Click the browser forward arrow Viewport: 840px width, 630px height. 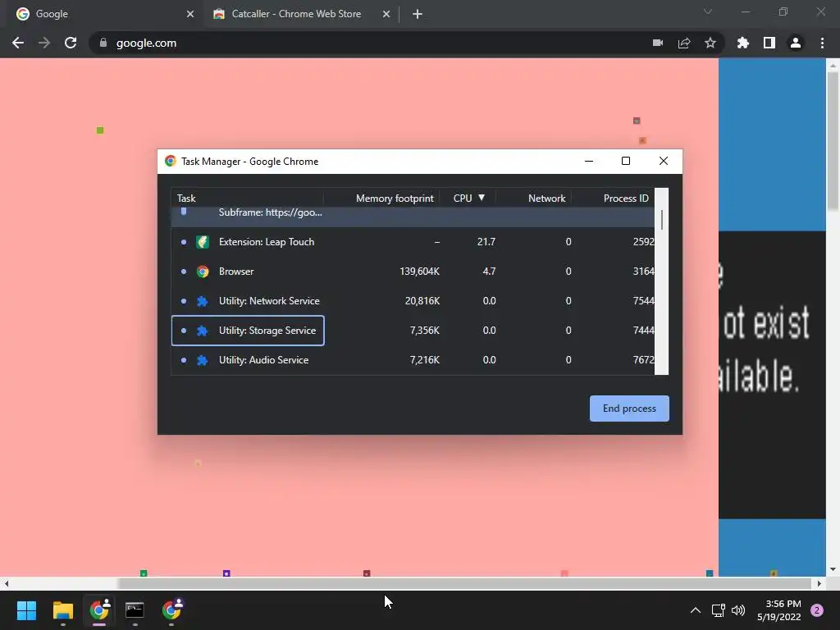click(x=44, y=43)
